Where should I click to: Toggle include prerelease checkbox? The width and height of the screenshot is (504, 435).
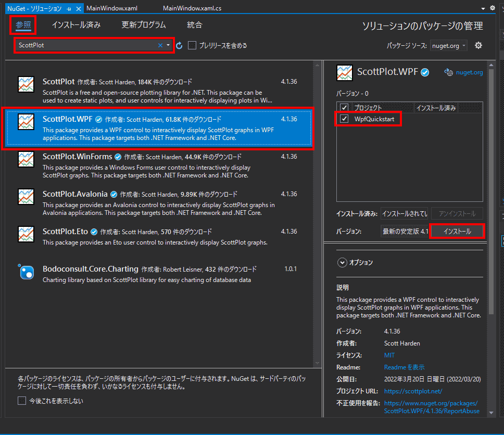192,46
